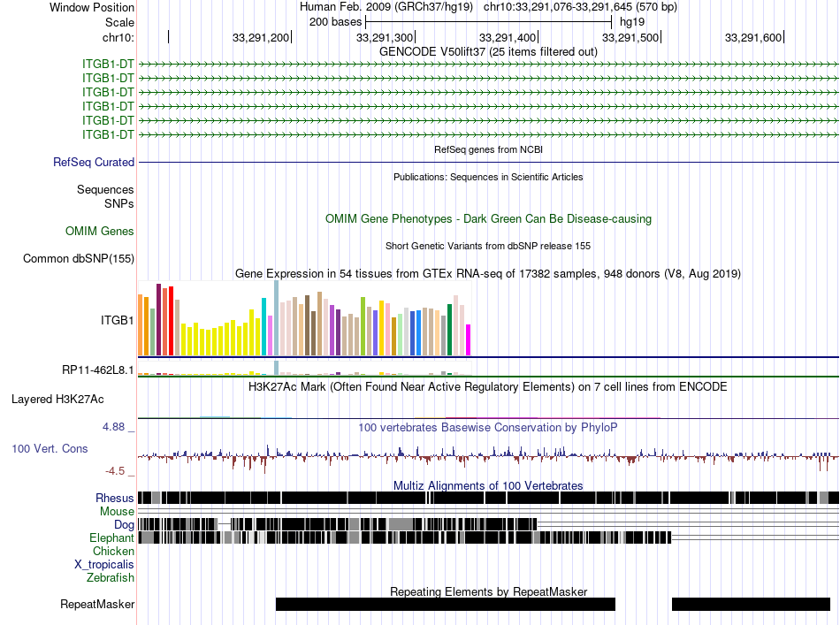
Task: Click the Zebrafish species label
Action: tap(111, 578)
